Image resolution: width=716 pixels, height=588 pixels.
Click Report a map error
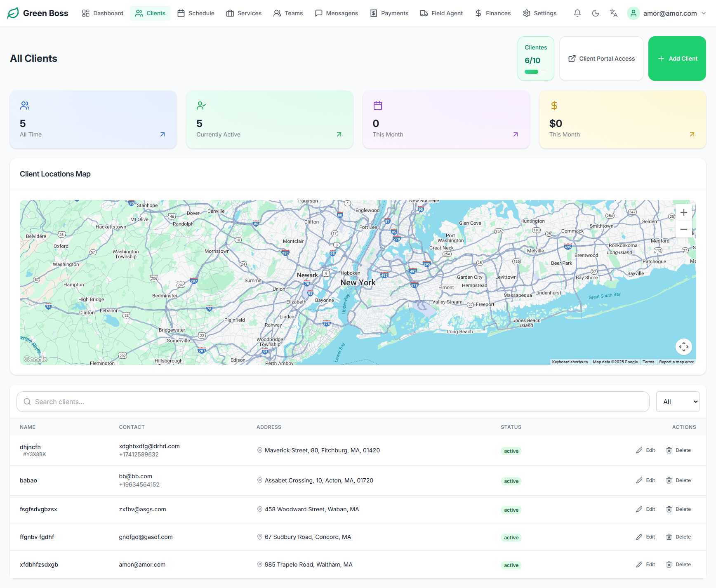click(x=676, y=362)
